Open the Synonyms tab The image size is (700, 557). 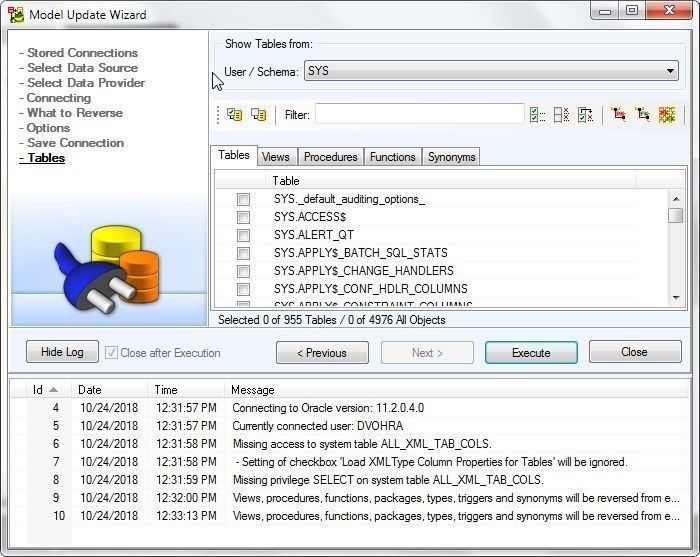pyautogui.click(x=451, y=157)
